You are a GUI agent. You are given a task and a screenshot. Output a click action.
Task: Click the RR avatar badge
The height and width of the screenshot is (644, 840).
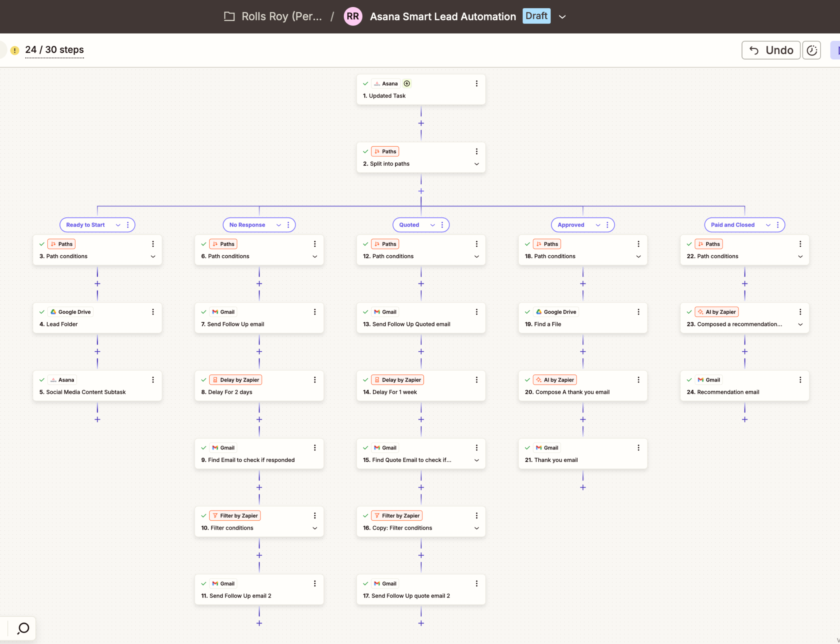[353, 17]
